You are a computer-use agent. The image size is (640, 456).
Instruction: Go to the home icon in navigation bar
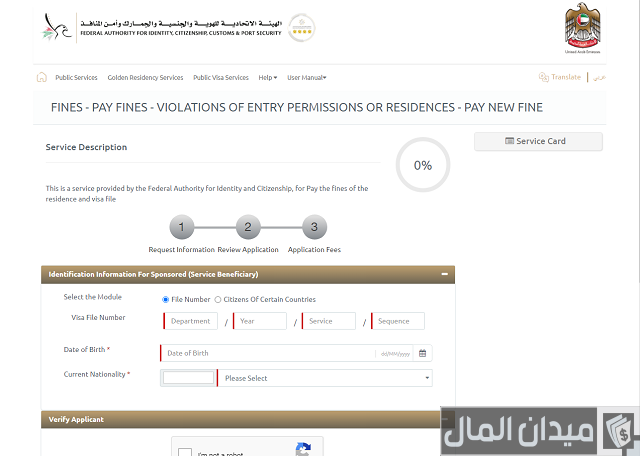[x=42, y=77]
